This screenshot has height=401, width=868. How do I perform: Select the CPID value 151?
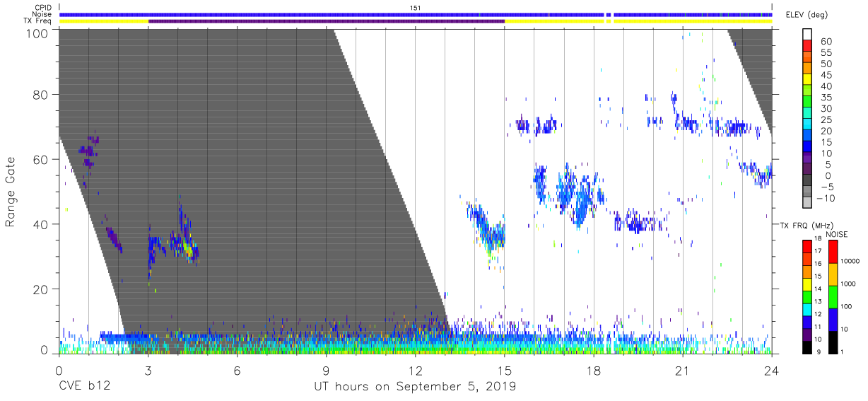click(x=415, y=8)
